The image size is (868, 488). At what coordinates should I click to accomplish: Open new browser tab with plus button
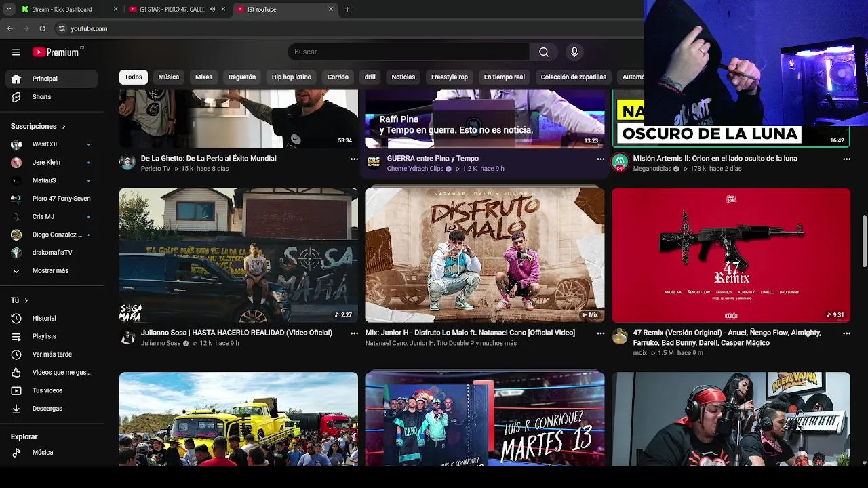347,9
